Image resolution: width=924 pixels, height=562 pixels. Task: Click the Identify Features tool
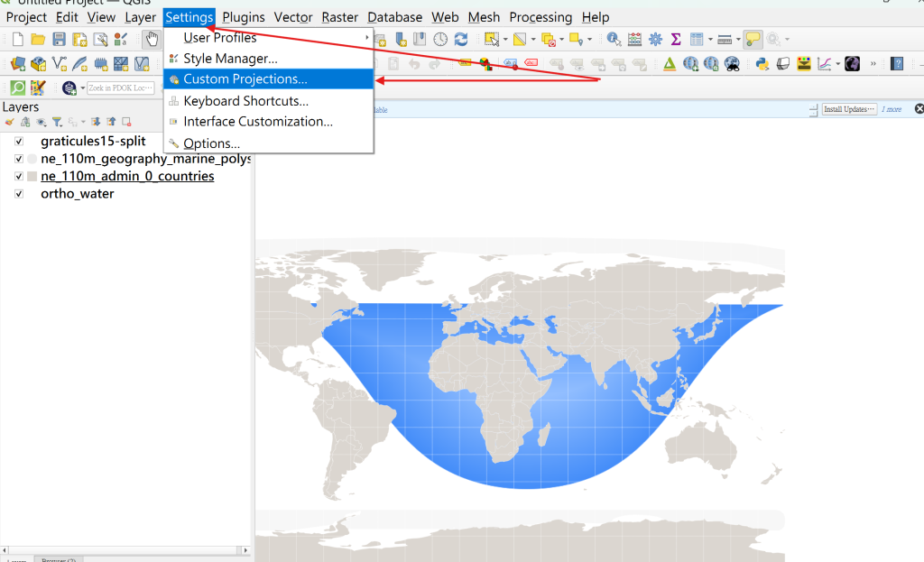click(x=614, y=40)
